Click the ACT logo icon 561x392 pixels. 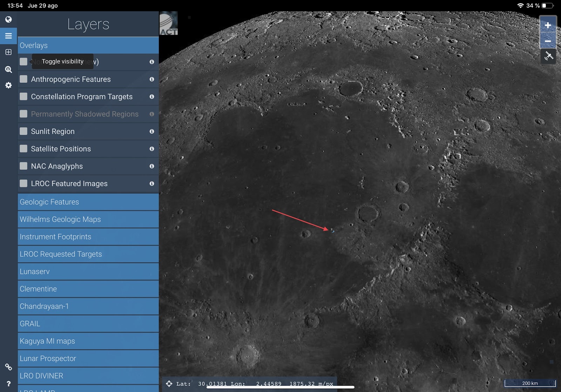(x=169, y=23)
